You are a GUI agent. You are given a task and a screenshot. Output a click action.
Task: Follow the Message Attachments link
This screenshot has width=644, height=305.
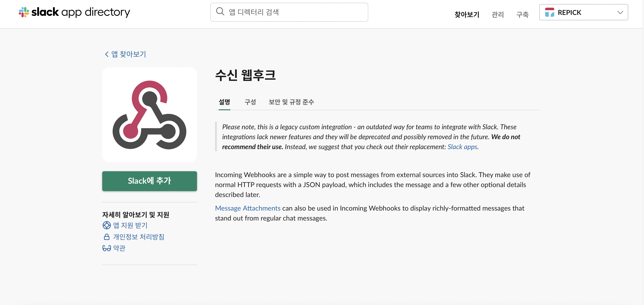point(248,208)
